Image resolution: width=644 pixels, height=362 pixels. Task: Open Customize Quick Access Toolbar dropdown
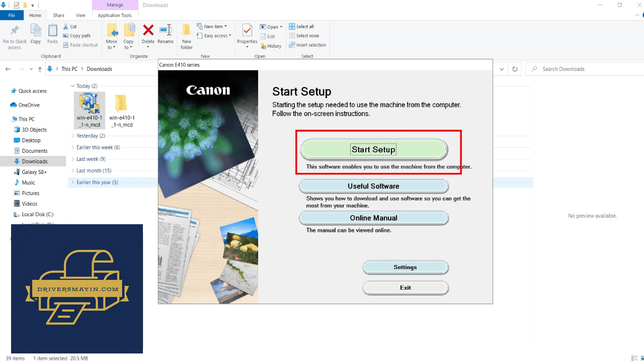pyautogui.click(x=33, y=5)
